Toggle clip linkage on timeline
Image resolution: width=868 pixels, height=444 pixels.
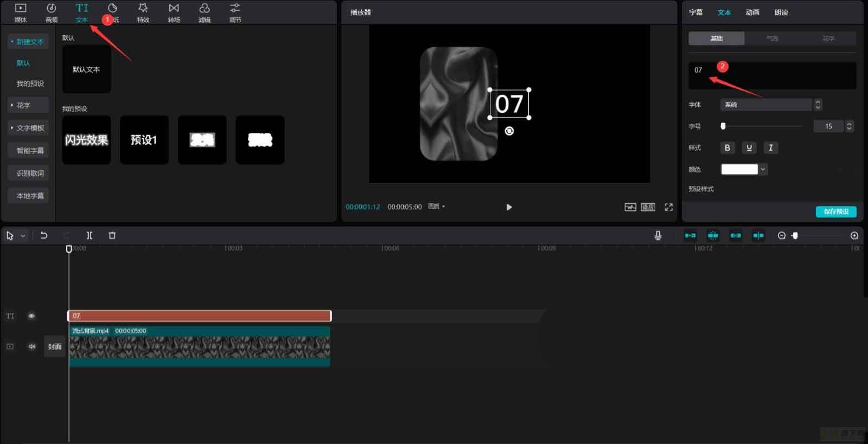pos(736,235)
